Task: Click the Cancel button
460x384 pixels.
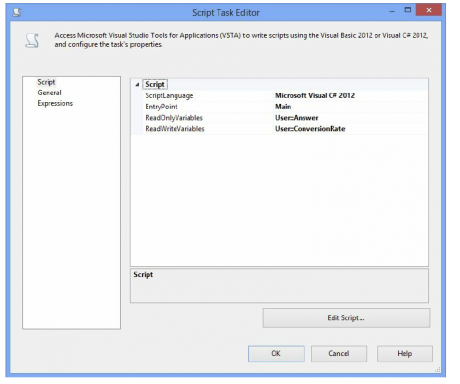Action: [339, 354]
